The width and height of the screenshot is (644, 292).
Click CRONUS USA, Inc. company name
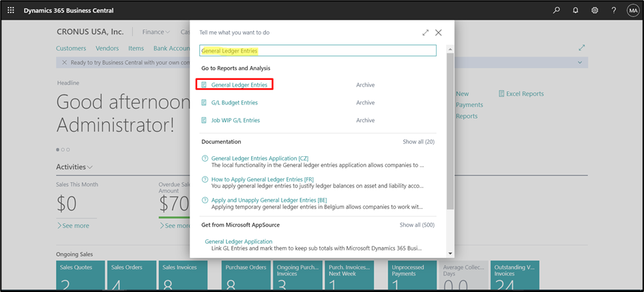click(90, 32)
